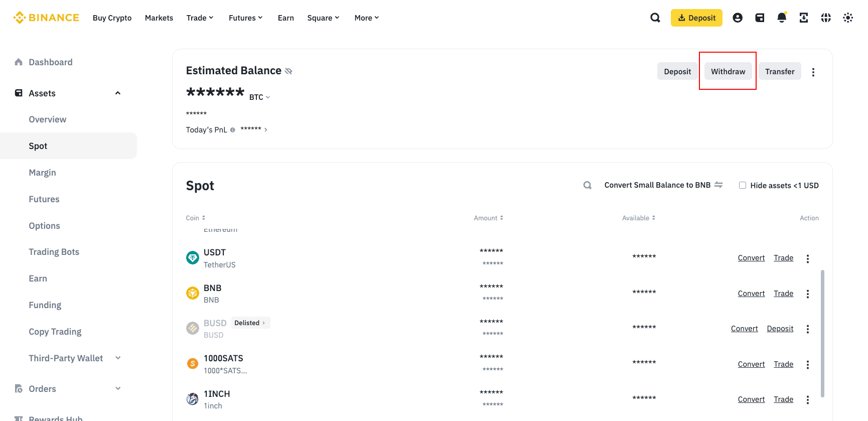Expand the Third-Party Wallet section
Screen dimensions: 868x421
pyautogui.click(x=118, y=358)
